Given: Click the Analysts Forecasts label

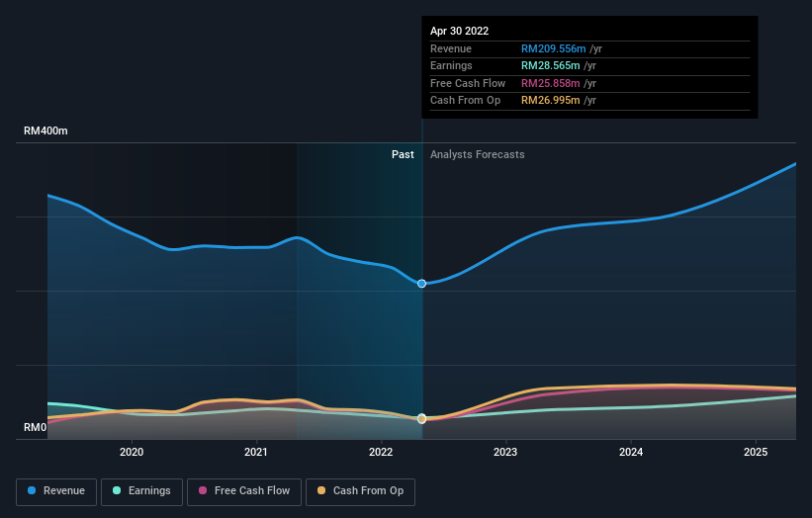Looking at the screenshot, I should point(478,155).
